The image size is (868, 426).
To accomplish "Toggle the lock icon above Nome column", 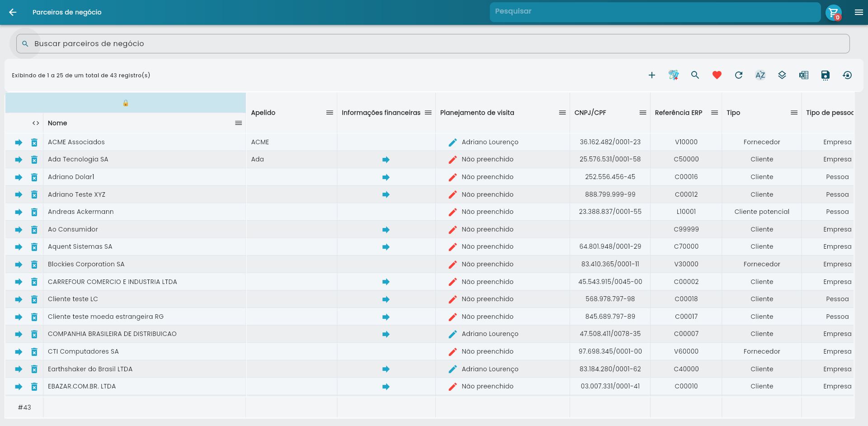I will 126,103.
